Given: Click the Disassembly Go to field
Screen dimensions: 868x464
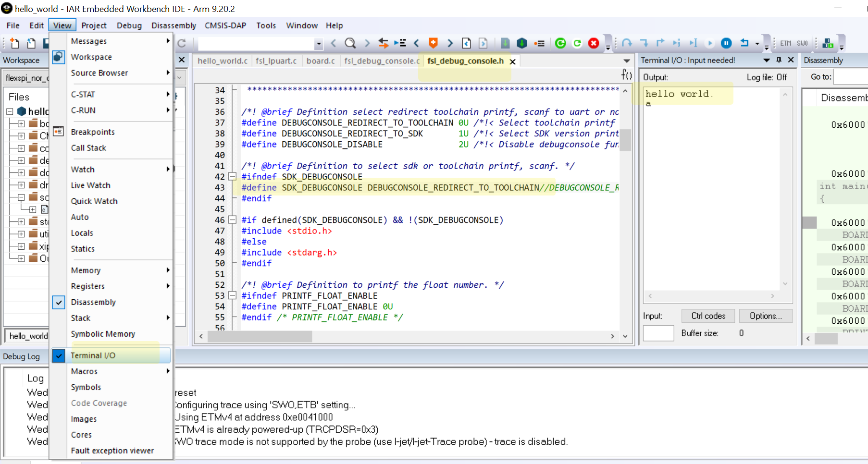Looking at the screenshot, I should (851, 77).
